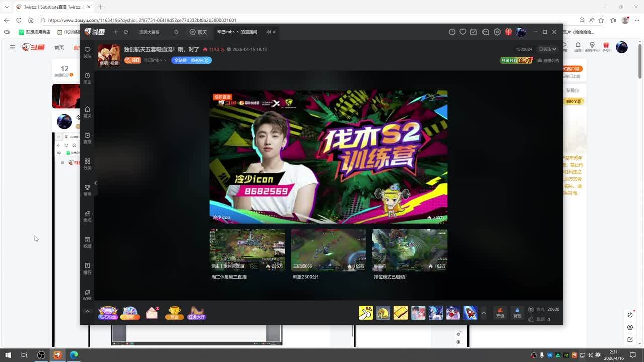Open 赛事 trophy icon in client sidebar
This screenshot has height=362, width=644.
(87, 190)
